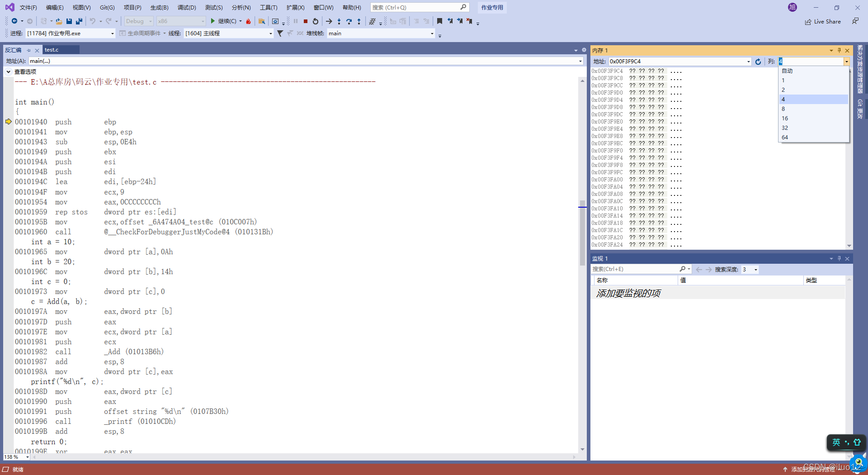Toggle the columns (列) dropdown arrow
The image size is (868, 475).
click(846, 62)
